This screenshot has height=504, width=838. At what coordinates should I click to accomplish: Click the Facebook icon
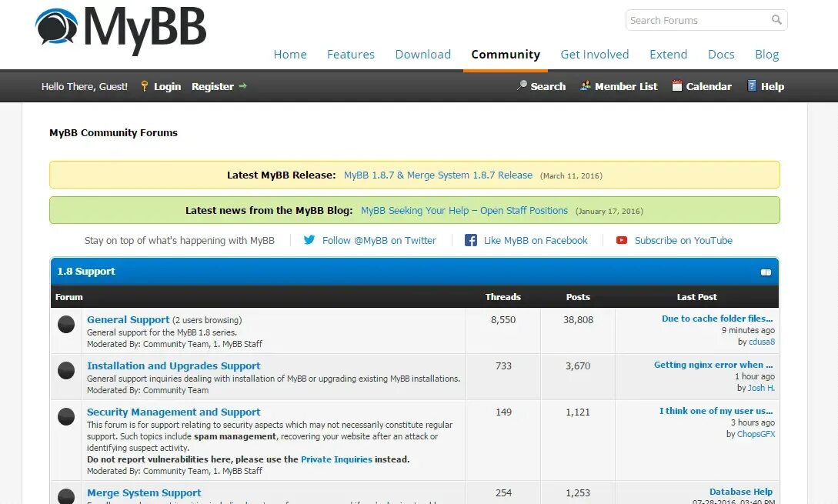pyautogui.click(x=471, y=240)
